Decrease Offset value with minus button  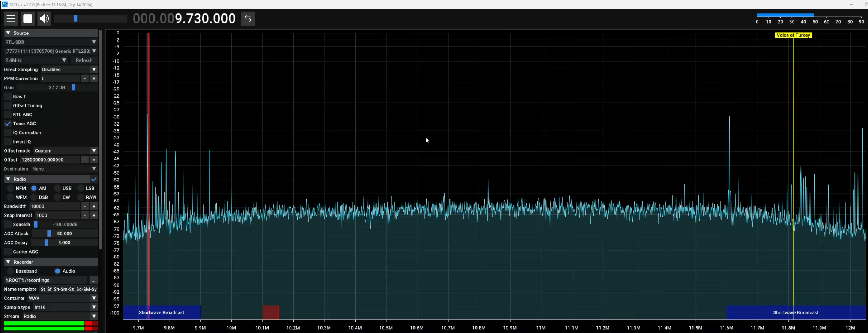coord(85,160)
